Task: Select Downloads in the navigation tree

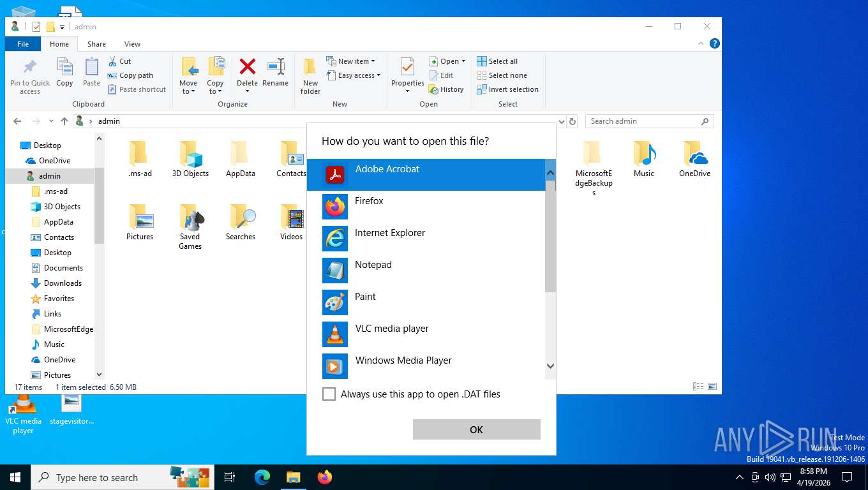Action: (x=63, y=283)
